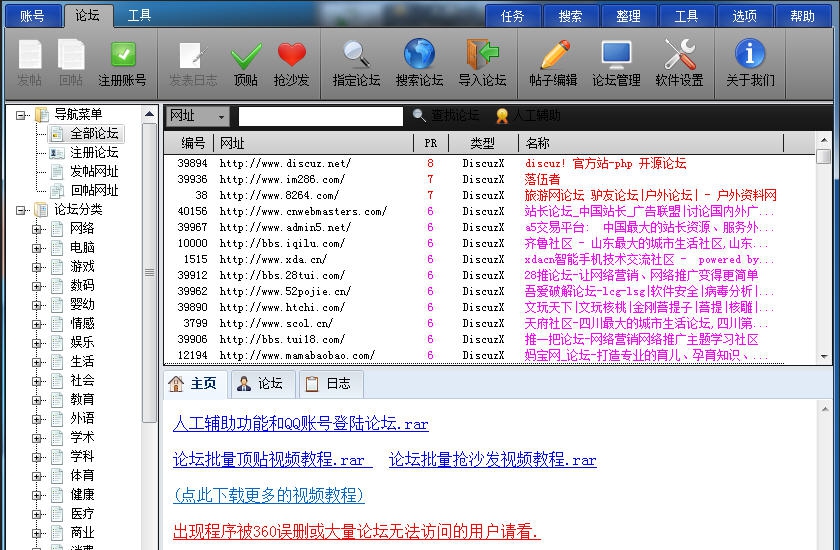Screen dimensions: 840x550
Task: Collapse the 论坛分类 tree node
Action: (20, 210)
